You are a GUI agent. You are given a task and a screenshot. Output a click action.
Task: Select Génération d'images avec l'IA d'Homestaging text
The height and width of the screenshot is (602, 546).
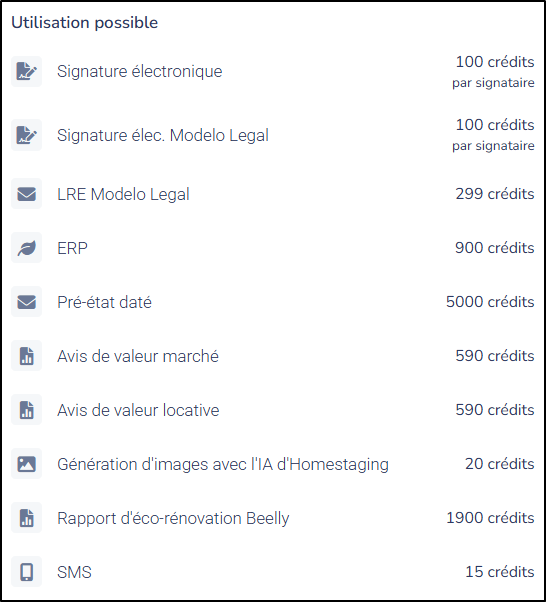223,464
